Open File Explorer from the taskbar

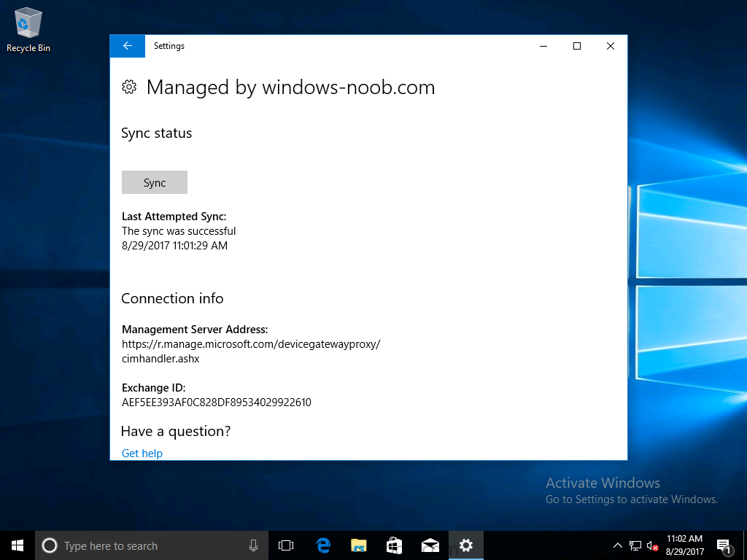[359, 545]
